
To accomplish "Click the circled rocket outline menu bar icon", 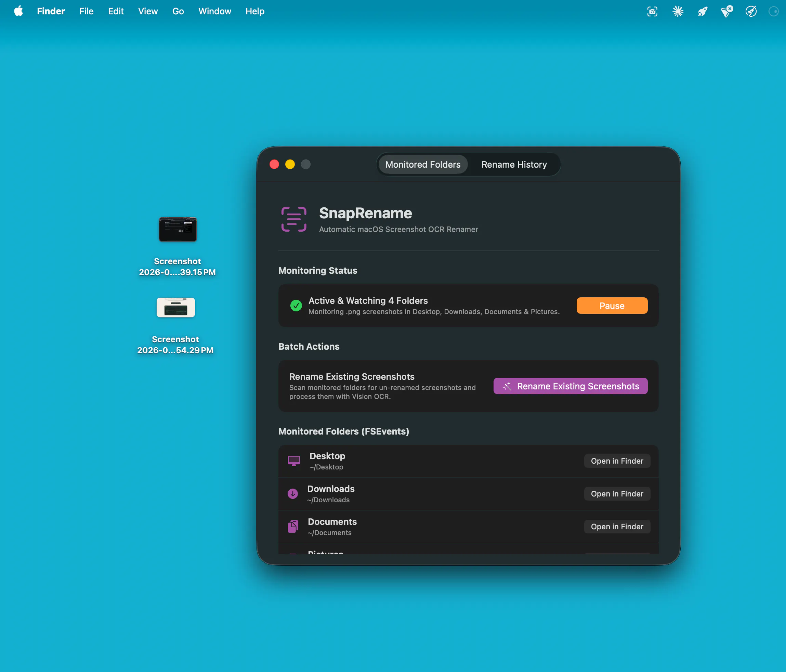I will pyautogui.click(x=751, y=11).
